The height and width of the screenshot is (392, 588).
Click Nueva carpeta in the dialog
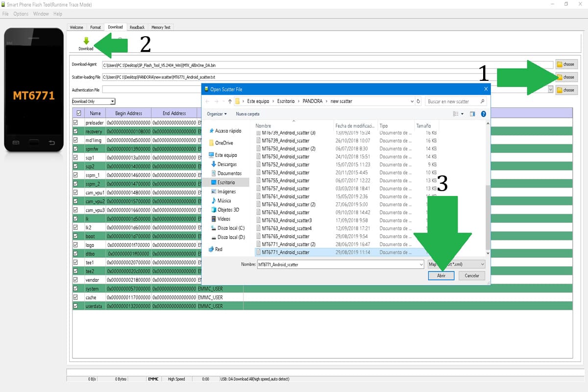248,114
